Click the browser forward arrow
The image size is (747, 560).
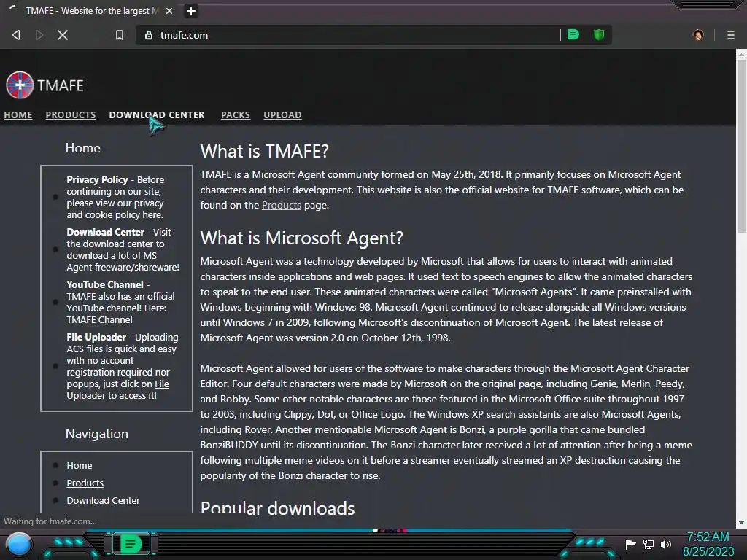point(39,35)
